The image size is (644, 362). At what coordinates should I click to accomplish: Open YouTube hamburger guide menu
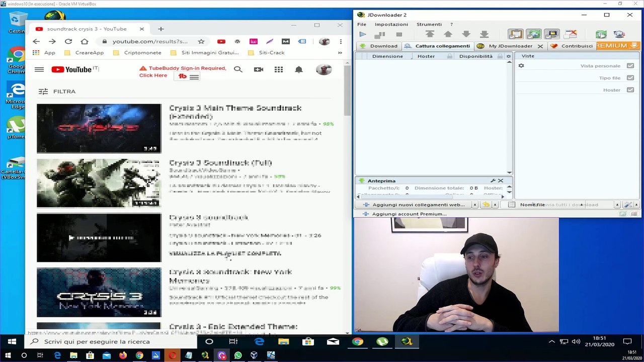tap(39, 69)
